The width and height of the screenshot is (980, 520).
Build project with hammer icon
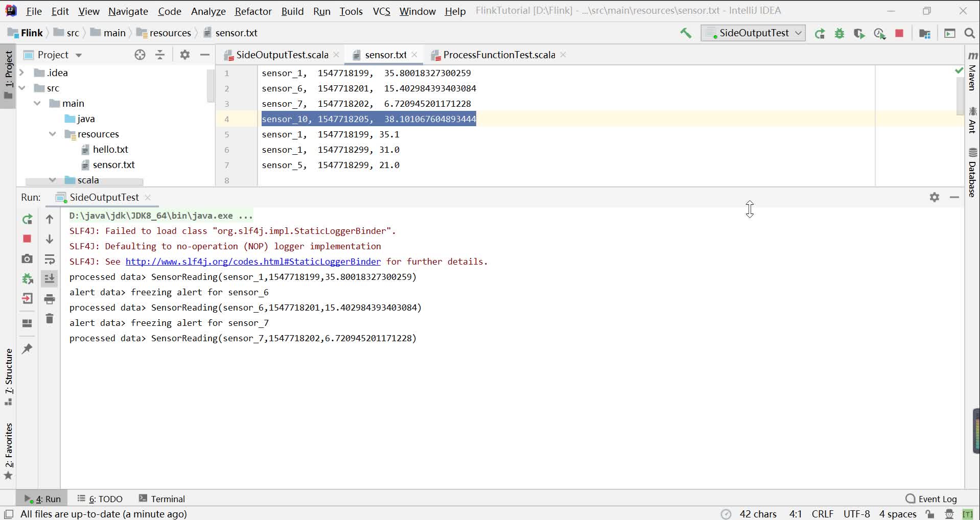coord(686,33)
